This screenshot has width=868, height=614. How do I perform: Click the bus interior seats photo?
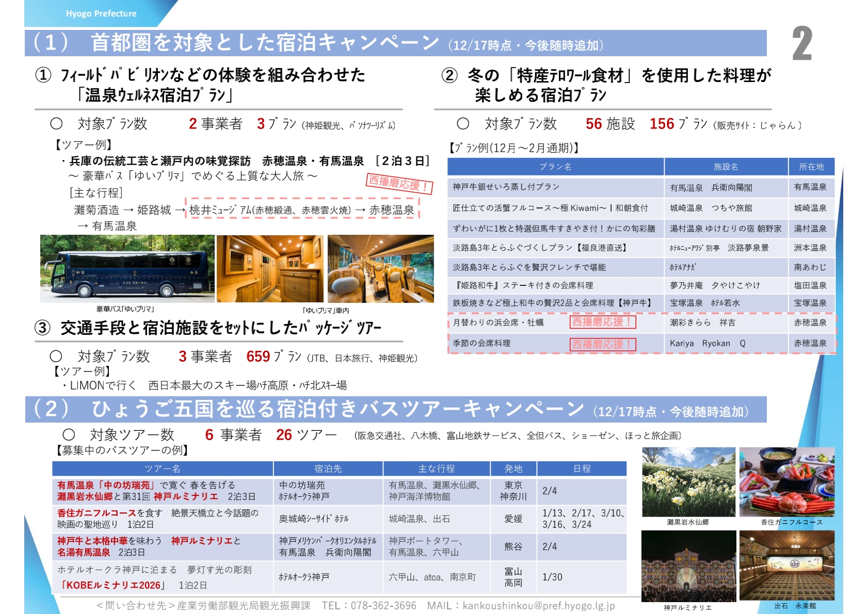point(380,268)
